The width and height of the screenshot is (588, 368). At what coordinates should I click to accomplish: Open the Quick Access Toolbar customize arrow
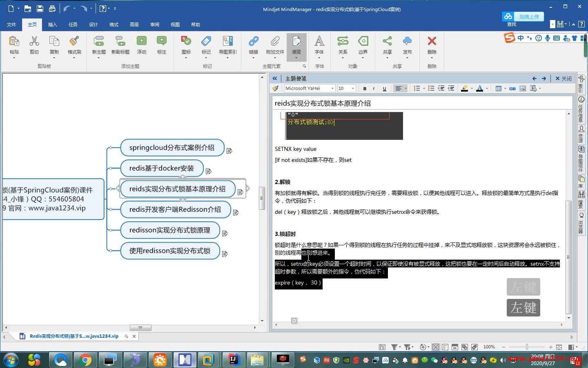[115, 9]
